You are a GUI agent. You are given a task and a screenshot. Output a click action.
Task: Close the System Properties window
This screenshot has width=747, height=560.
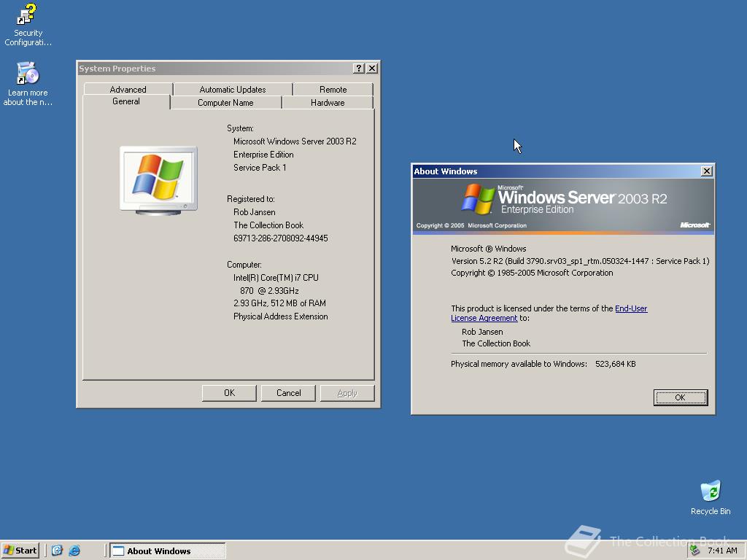[x=372, y=69]
